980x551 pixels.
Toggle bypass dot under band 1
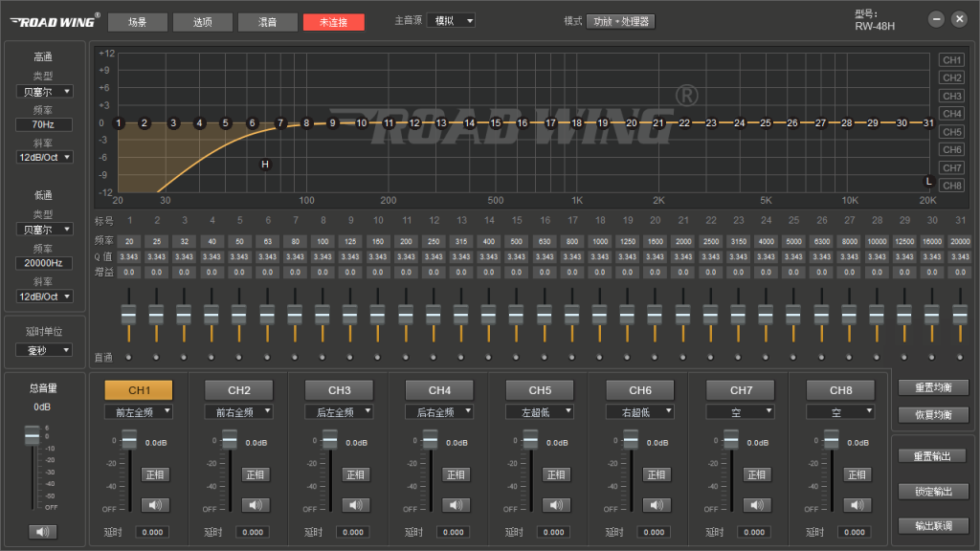[129, 358]
